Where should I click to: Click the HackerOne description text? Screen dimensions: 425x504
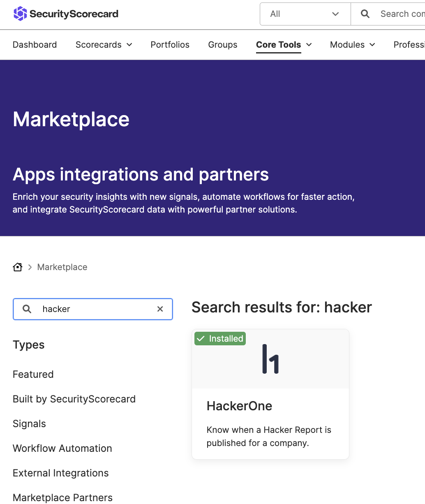coord(269,437)
